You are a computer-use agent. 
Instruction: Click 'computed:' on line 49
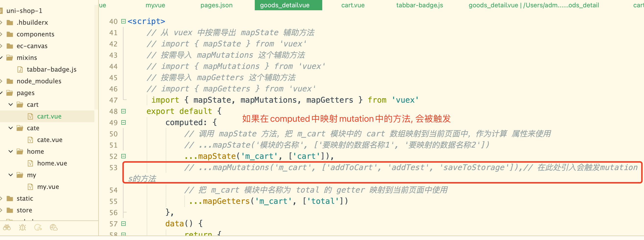(x=187, y=122)
